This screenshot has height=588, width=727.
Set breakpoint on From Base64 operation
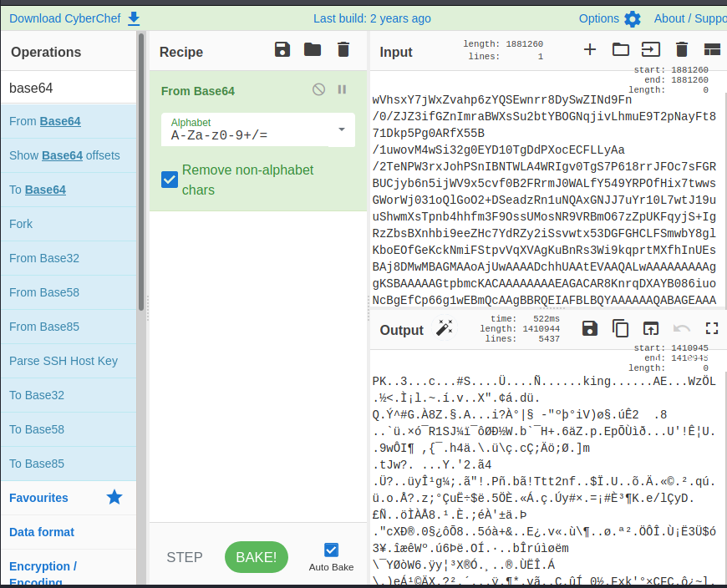tap(342, 89)
